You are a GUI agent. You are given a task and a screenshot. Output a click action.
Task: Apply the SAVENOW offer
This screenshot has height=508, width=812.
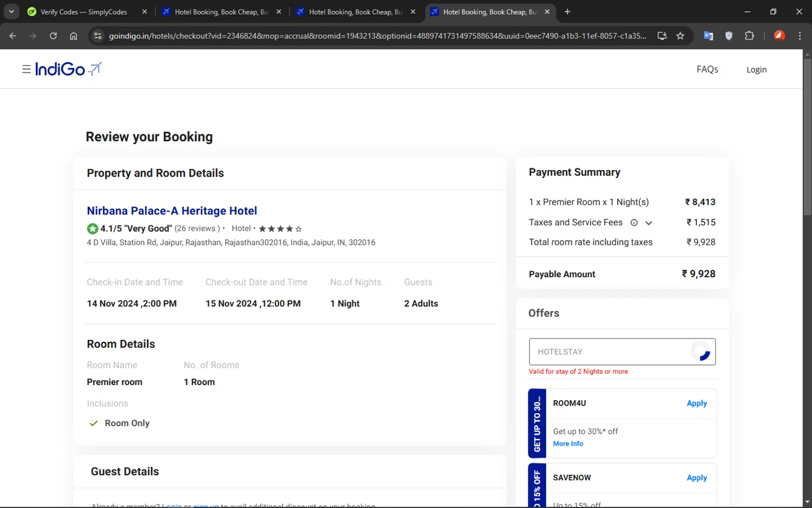697,478
